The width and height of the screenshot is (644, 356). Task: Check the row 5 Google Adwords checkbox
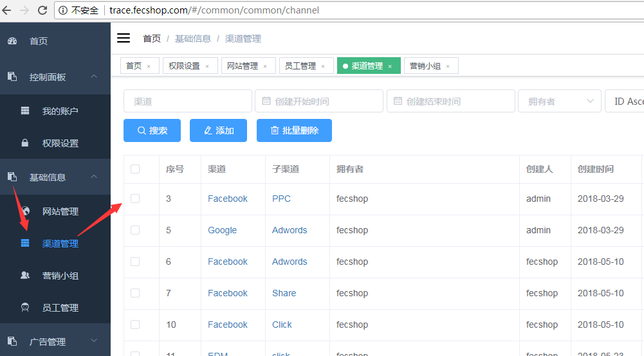pos(135,230)
